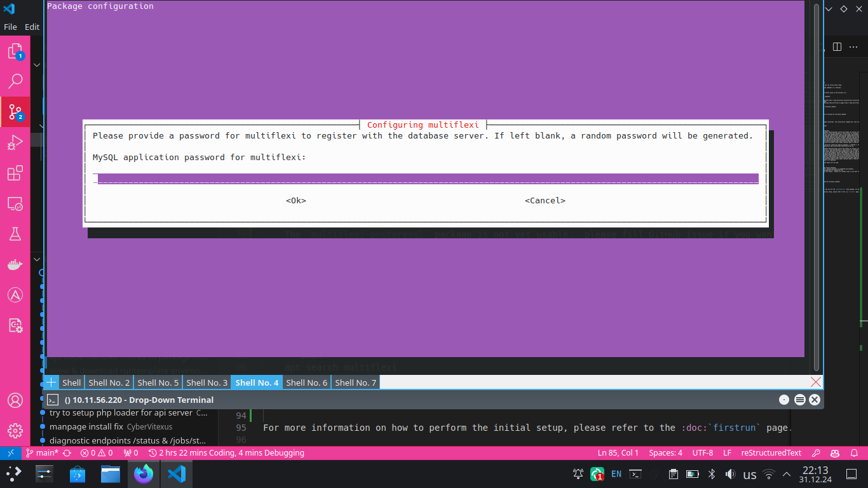Open the Docker view
Viewport: 868px width, 488px height.
pos(15,264)
